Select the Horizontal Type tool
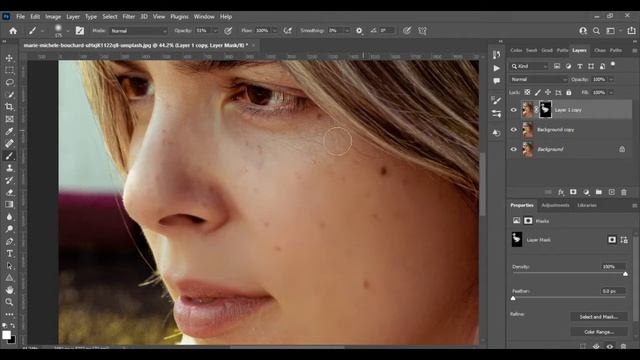640x360 pixels. click(9, 253)
